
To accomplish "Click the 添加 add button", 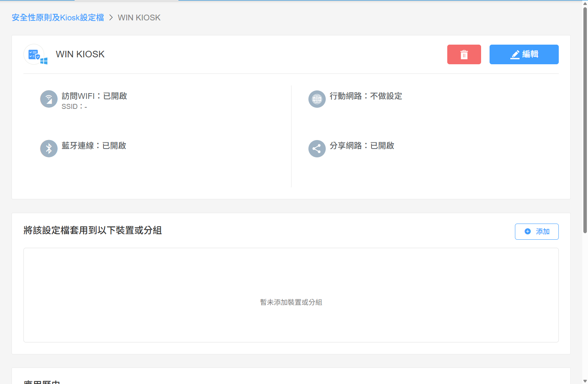I will pos(536,232).
